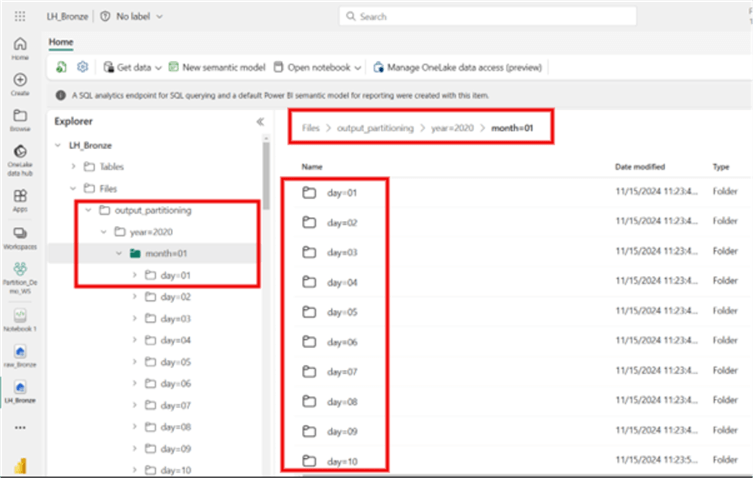Click output_partitioning in the breadcrumb
This screenshot has height=478, width=753.
(375, 128)
